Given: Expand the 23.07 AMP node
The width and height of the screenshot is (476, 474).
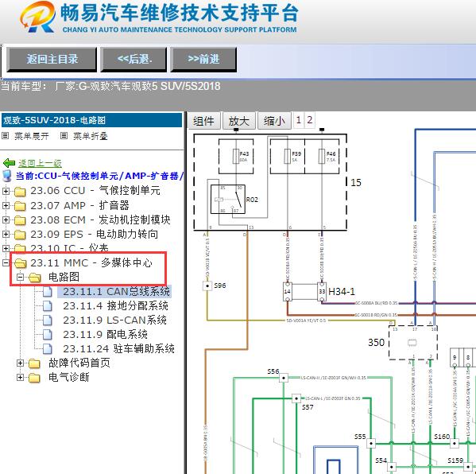Looking at the screenshot, I should (6, 205).
